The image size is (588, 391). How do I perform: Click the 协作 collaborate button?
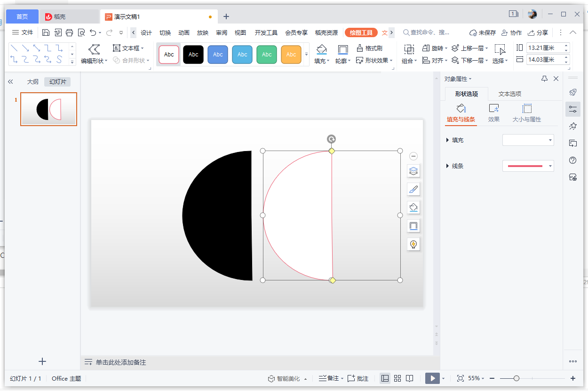click(x=511, y=32)
